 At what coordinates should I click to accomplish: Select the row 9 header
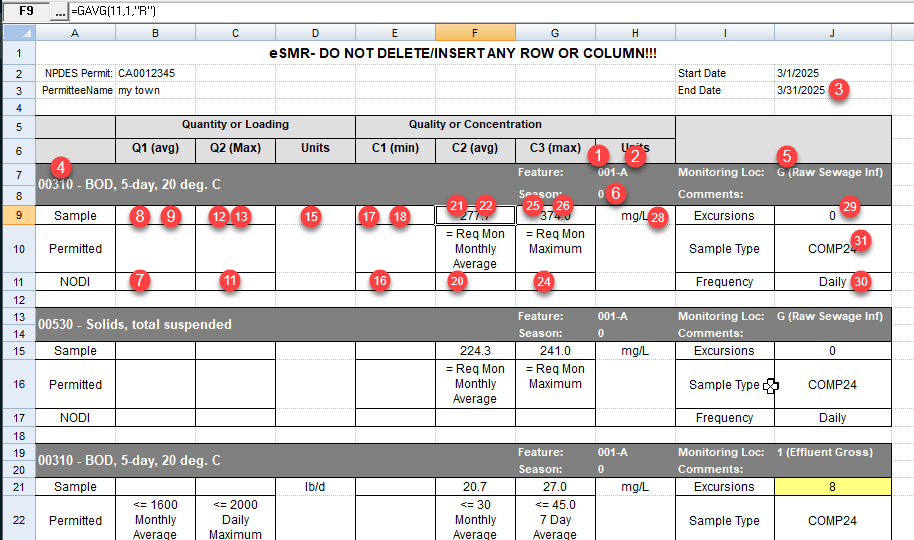[17, 215]
